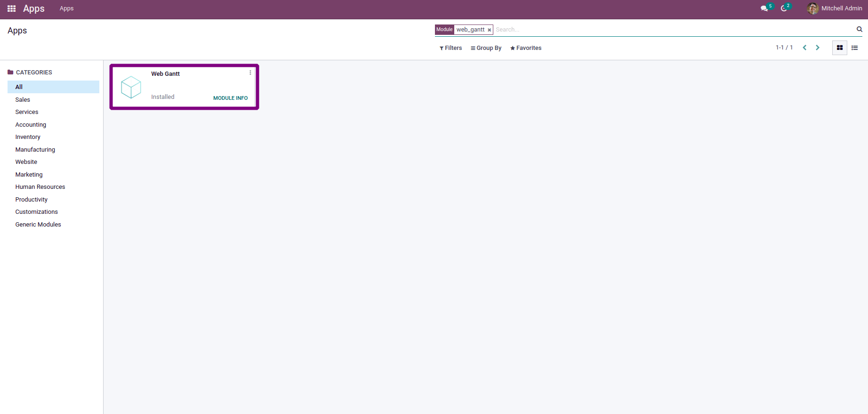Viewport: 868px width, 414px height.
Task: Switch to kanban view
Action: point(839,48)
